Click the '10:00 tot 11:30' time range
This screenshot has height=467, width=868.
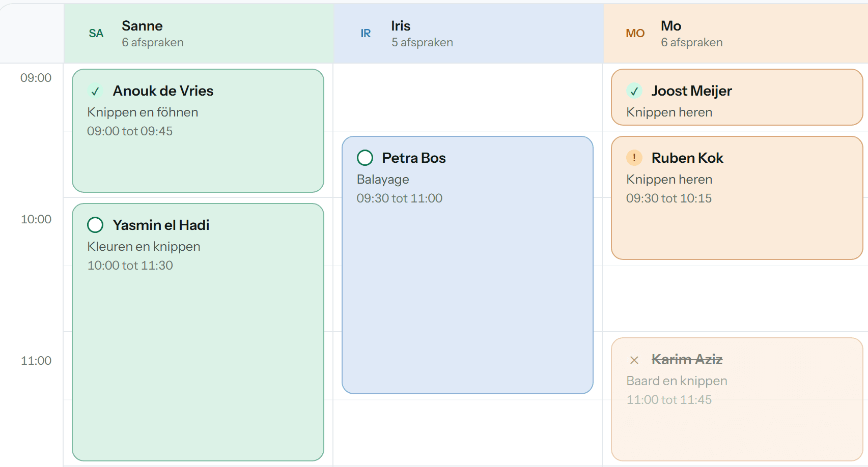(130, 266)
